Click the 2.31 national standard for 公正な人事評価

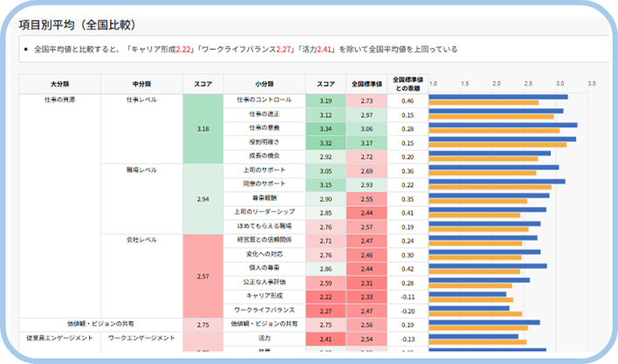tap(367, 283)
